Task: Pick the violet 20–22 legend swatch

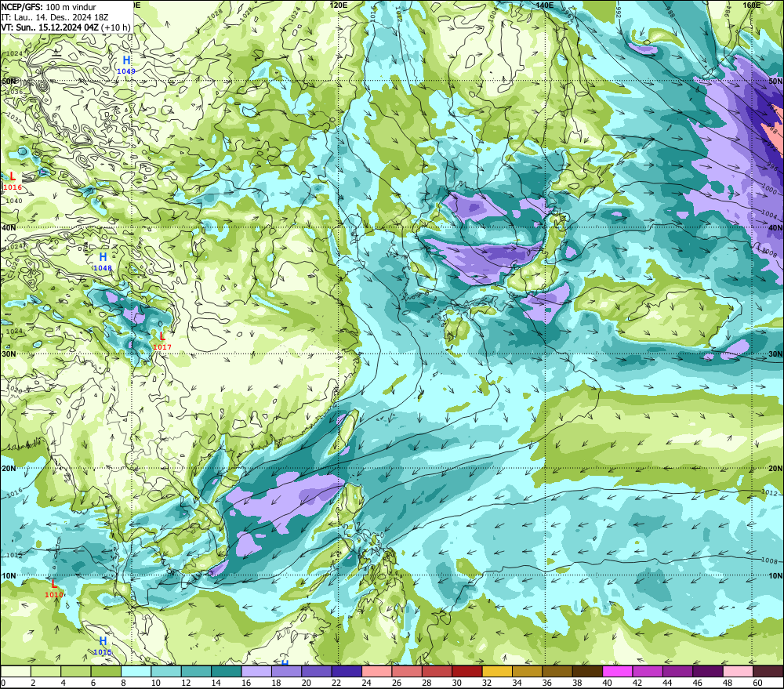Action: 316,671
